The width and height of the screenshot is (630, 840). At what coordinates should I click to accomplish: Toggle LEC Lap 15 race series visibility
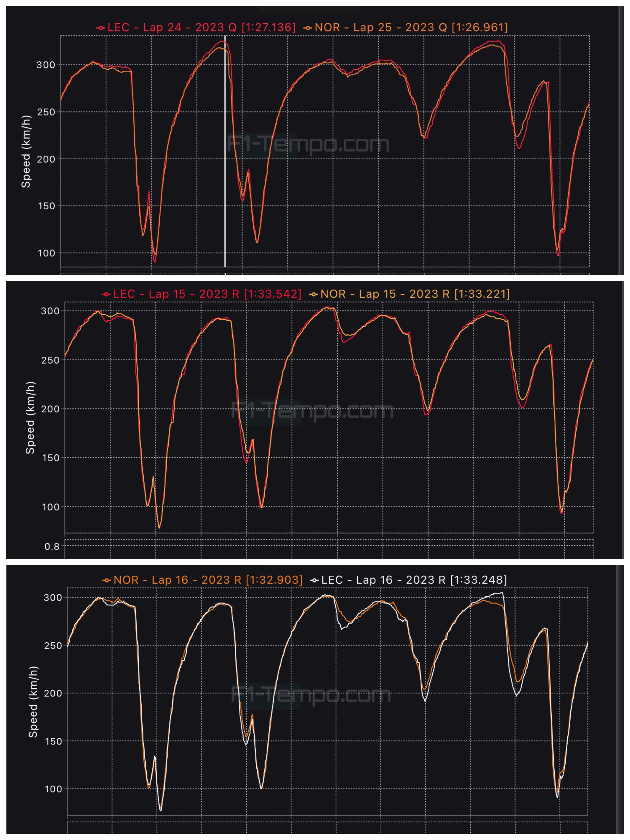[x=207, y=294]
